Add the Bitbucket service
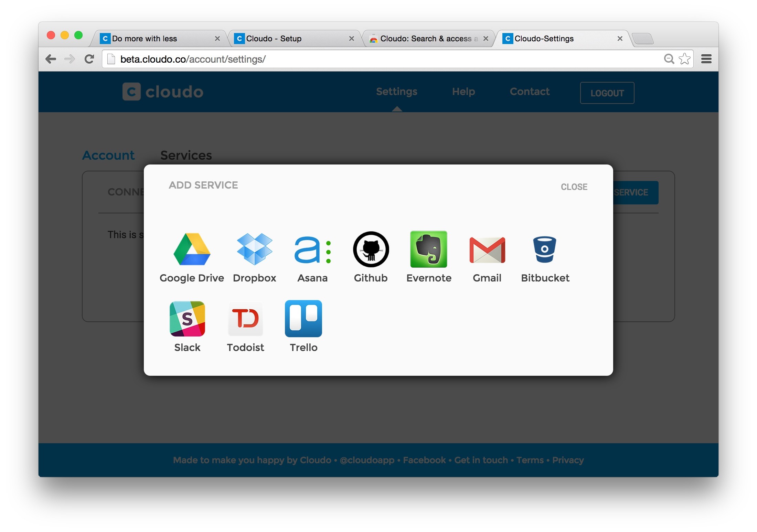 coord(545,249)
